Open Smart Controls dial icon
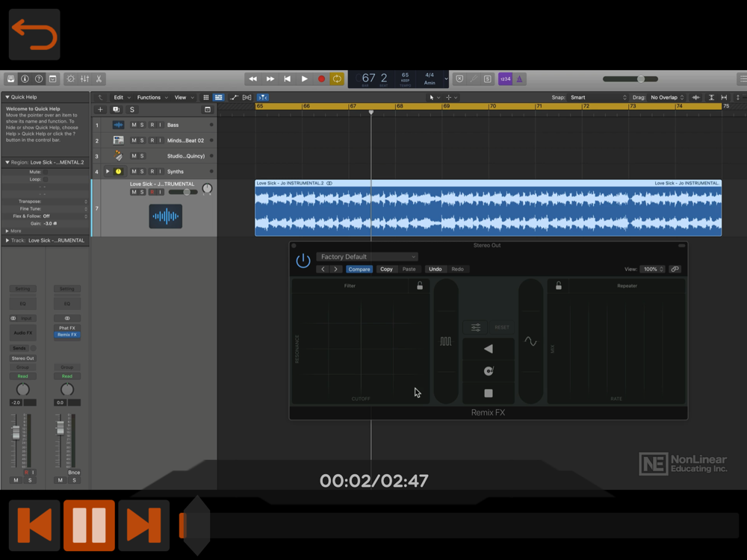Viewport: 747px width, 560px height. click(70, 78)
